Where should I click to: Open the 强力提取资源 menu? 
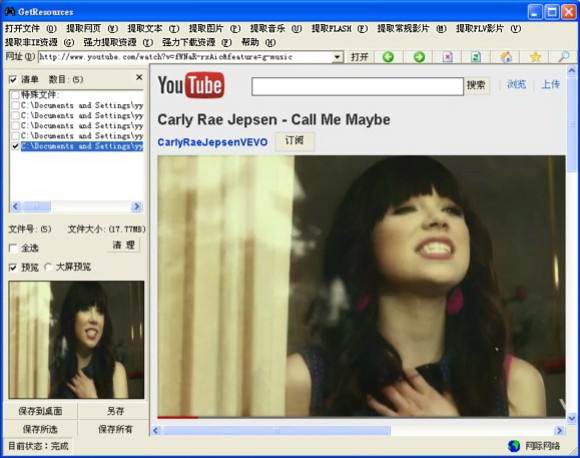click(118, 43)
